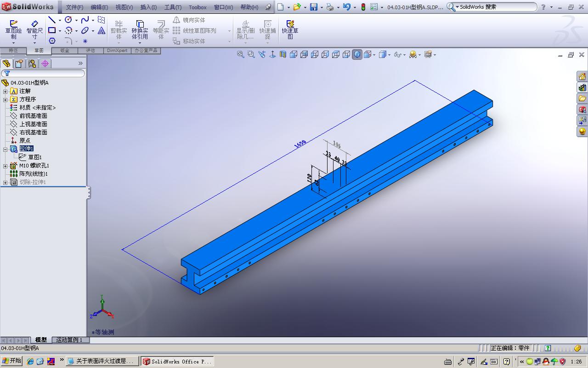Screen dimensions: 588x368
Task: Expand the 注解 tree node
Action: coord(5,91)
